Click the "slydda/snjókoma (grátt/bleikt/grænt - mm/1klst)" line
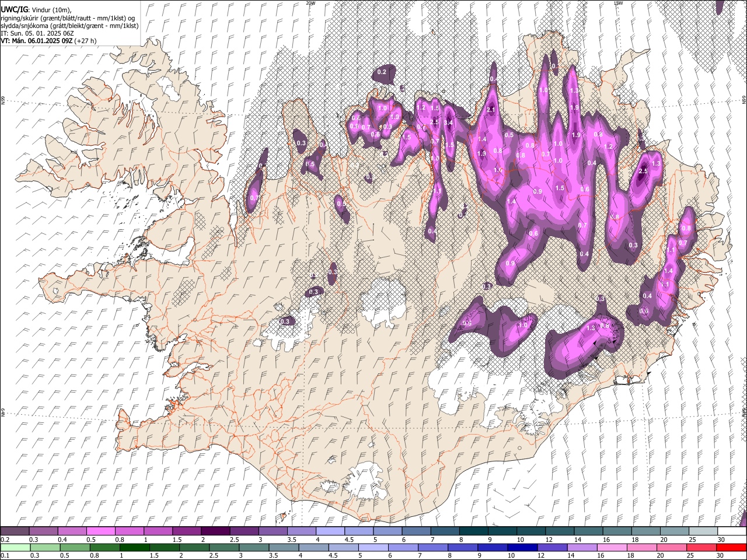 (x=69, y=26)
